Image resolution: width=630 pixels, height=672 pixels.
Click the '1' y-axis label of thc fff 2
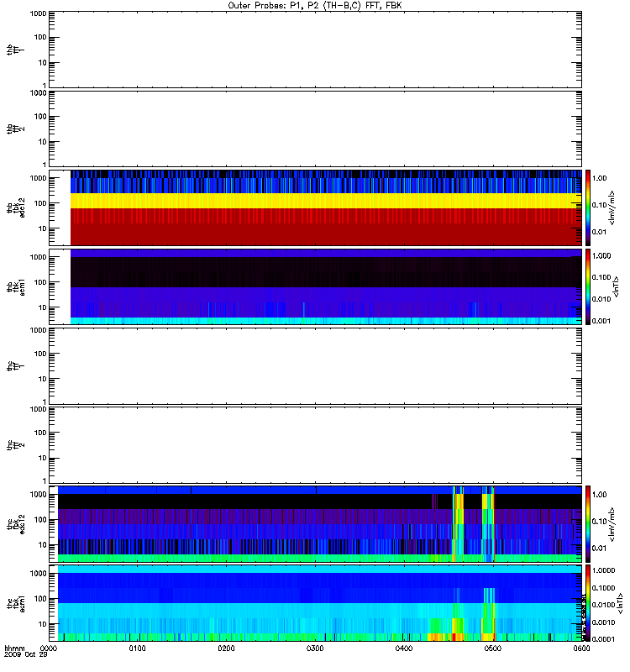click(45, 480)
